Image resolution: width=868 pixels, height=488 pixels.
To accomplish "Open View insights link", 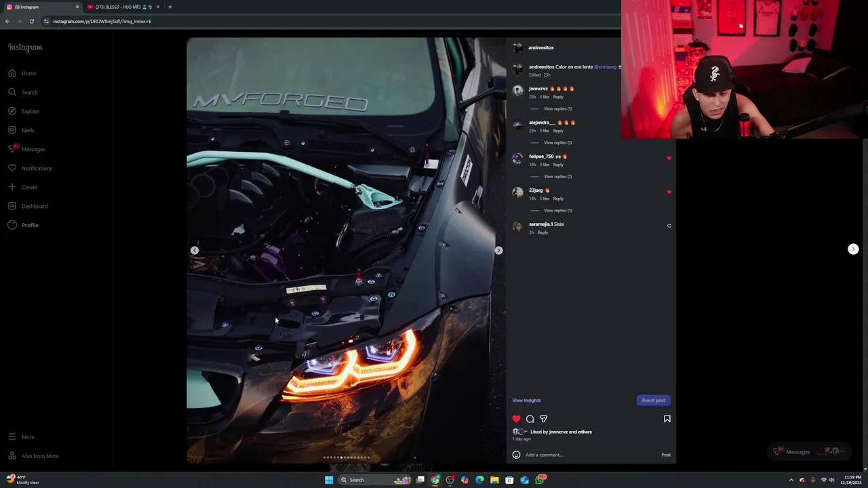I will click(x=526, y=401).
